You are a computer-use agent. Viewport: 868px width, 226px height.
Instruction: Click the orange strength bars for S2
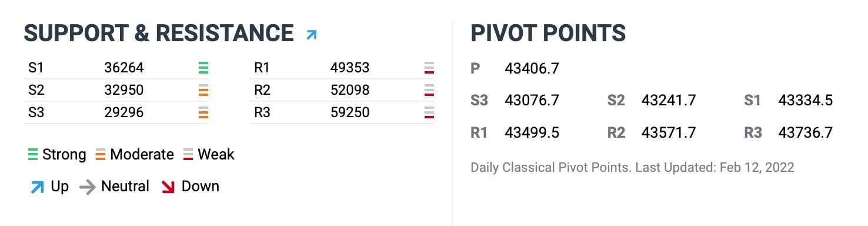pos(203,90)
